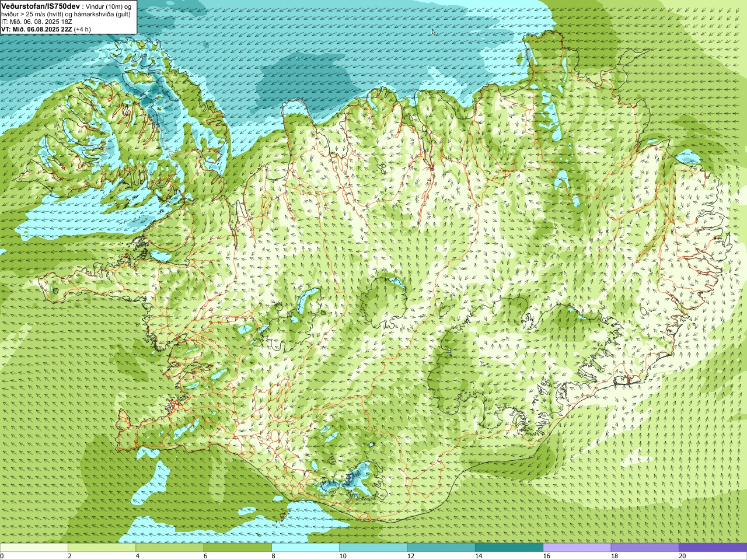Click the scale label '14' on the legend

click(479, 556)
